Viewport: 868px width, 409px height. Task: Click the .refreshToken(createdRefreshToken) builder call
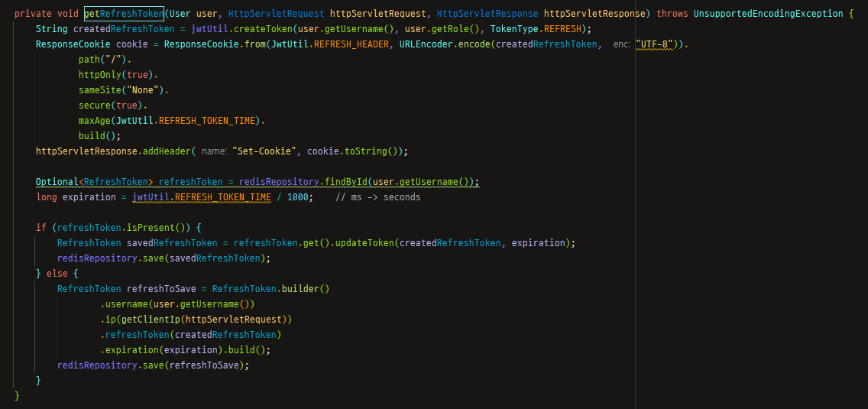(x=191, y=335)
